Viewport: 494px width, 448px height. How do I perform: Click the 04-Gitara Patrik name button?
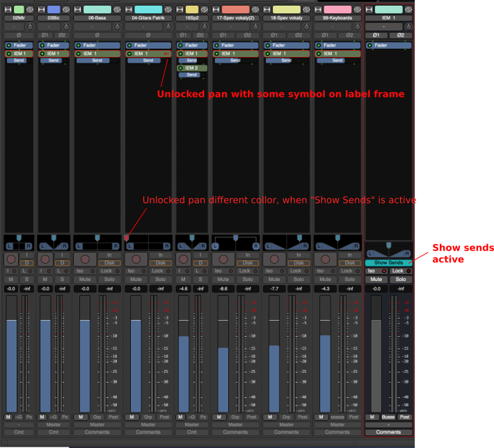(148, 18)
